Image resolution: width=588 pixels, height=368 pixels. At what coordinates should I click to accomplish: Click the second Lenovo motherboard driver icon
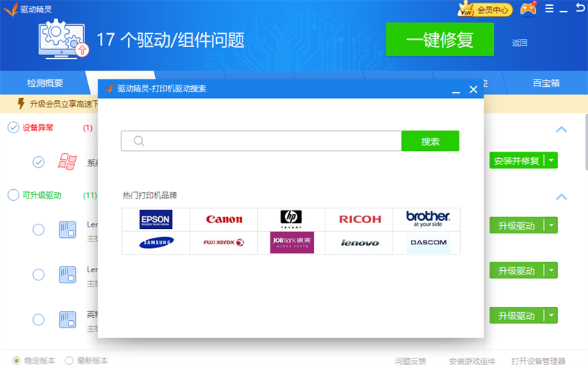click(68, 275)
